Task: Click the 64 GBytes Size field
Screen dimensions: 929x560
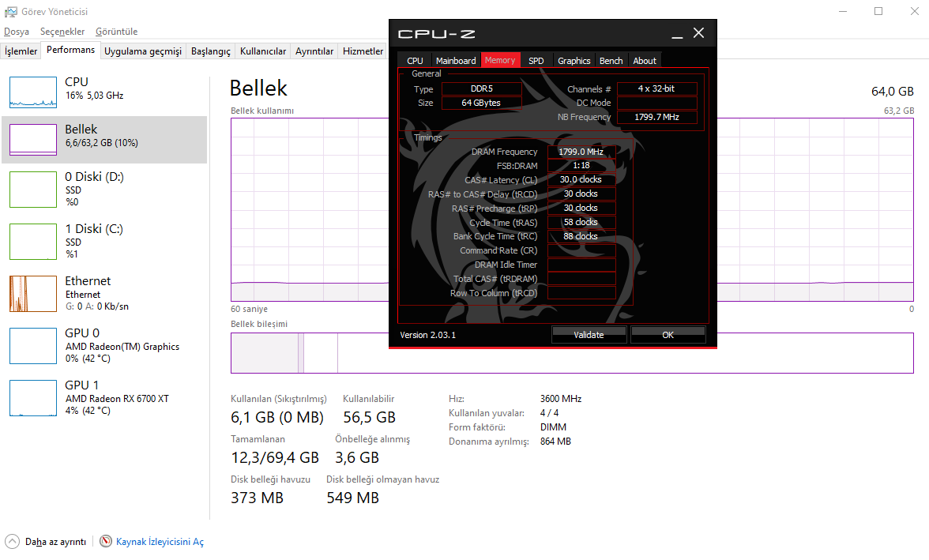Action: click(482, 103)
